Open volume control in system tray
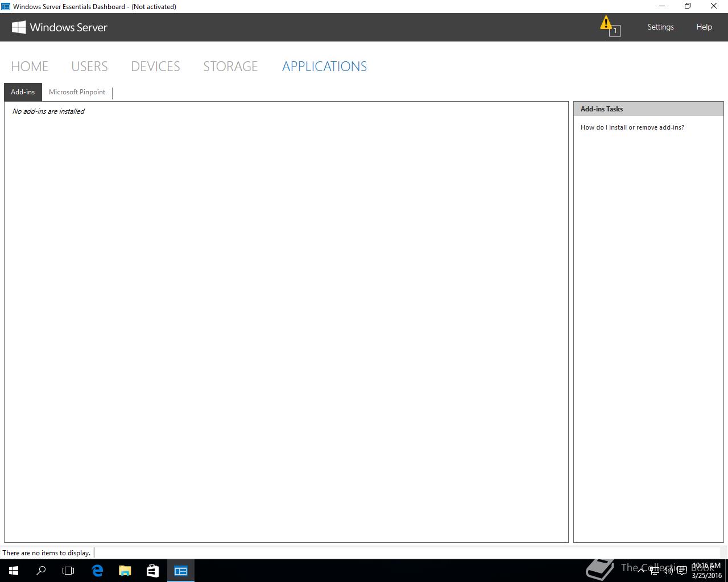728x582 pixels. click(x=668, y=571)
